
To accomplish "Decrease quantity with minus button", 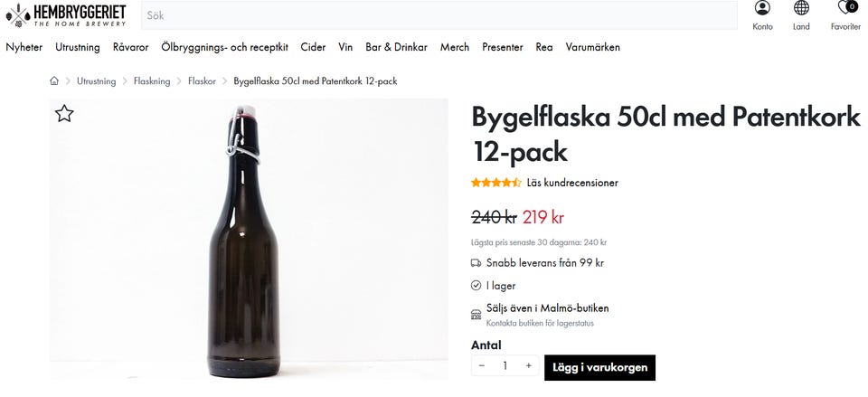I will pyautogui.click(x=482, y=366).
